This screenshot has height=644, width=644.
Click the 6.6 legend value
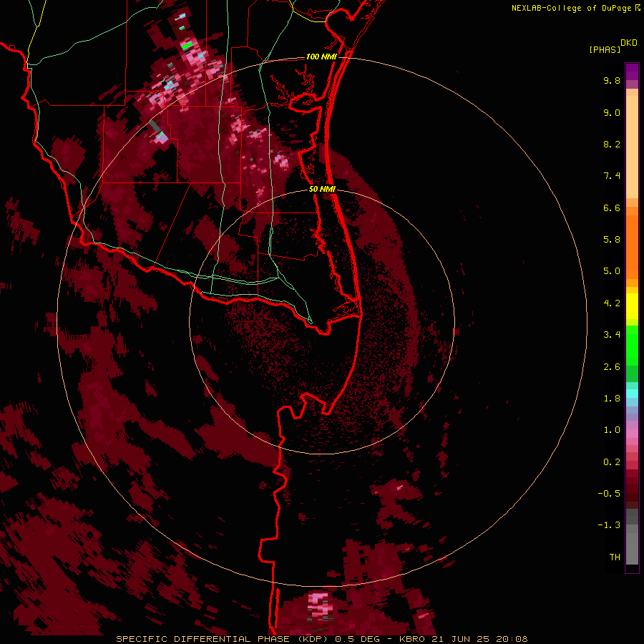click(612, 208)
